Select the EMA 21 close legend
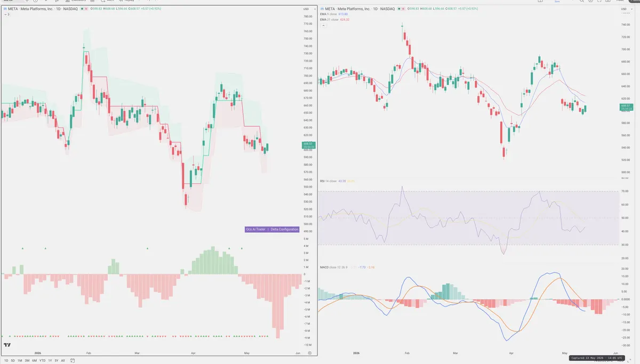Viewport: 640px width, 364px height. 329,20
